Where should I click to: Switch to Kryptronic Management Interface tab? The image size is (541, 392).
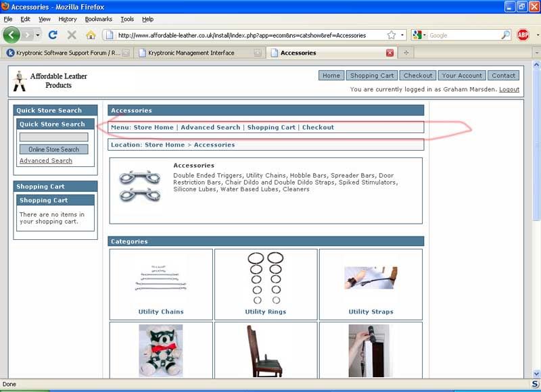199,53
